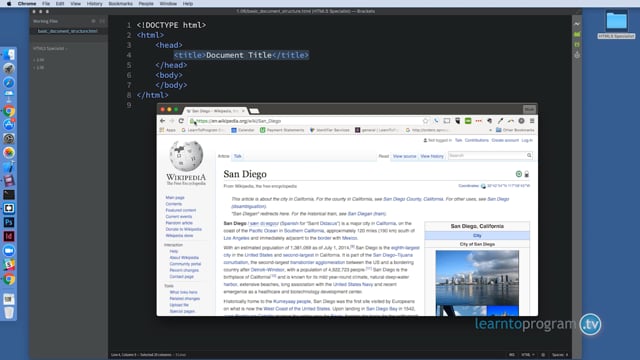Click the red dots extension icon

click(x=478, y=121)
